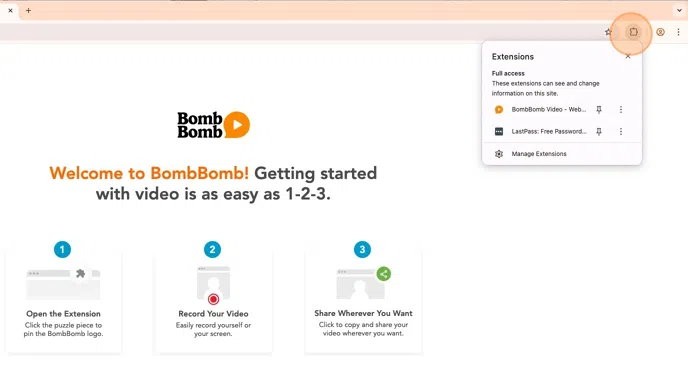The width and height of the screenshot is (688, 384).
Task: Open the Chrome profile avatar icon
Action: (660, 32)
